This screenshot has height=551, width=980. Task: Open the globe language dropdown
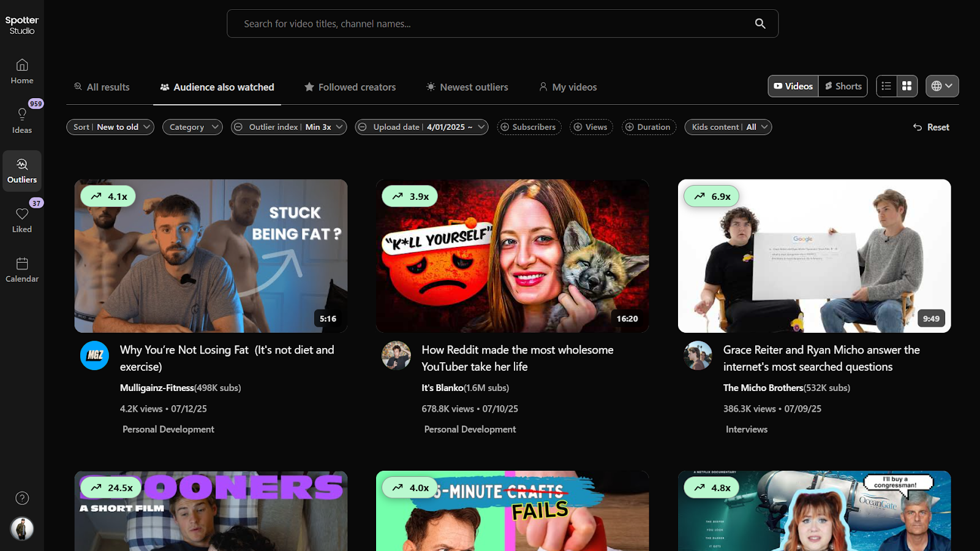[942, 86]
